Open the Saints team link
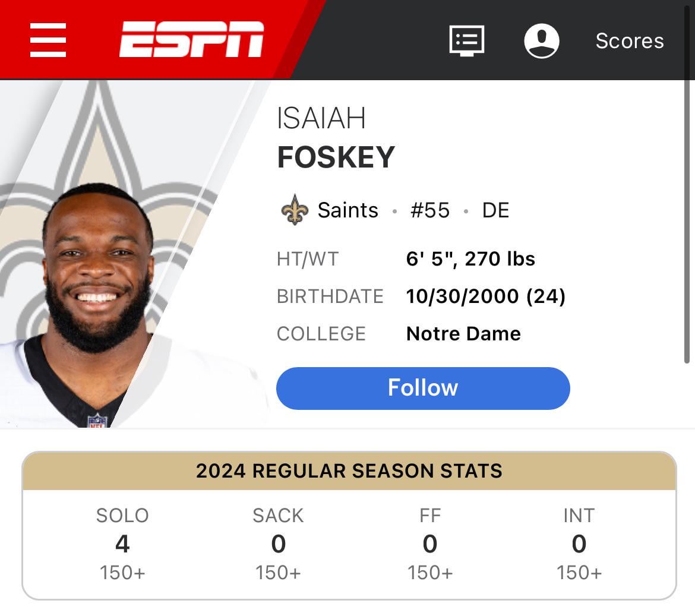Image resolution: width=695 pixels, height=616 pixels. coord(347,210)
